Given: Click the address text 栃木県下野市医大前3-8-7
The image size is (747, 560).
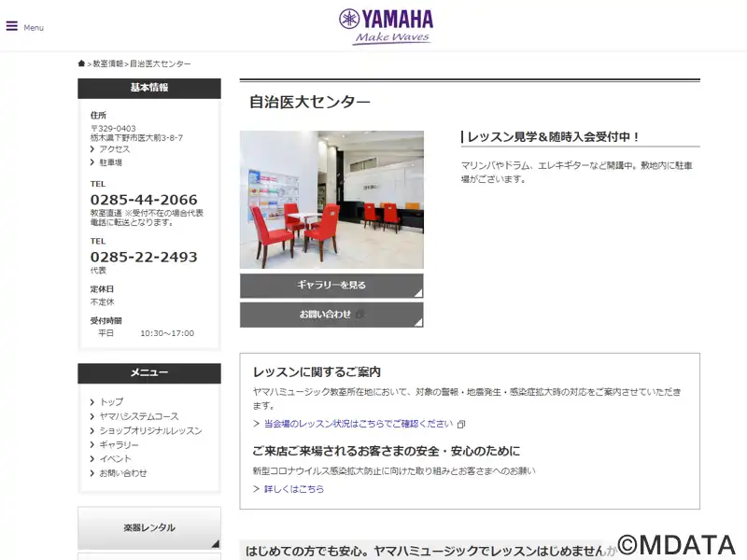Looking at the screenshot, I should pyautogui.click(x=136, y=137).
